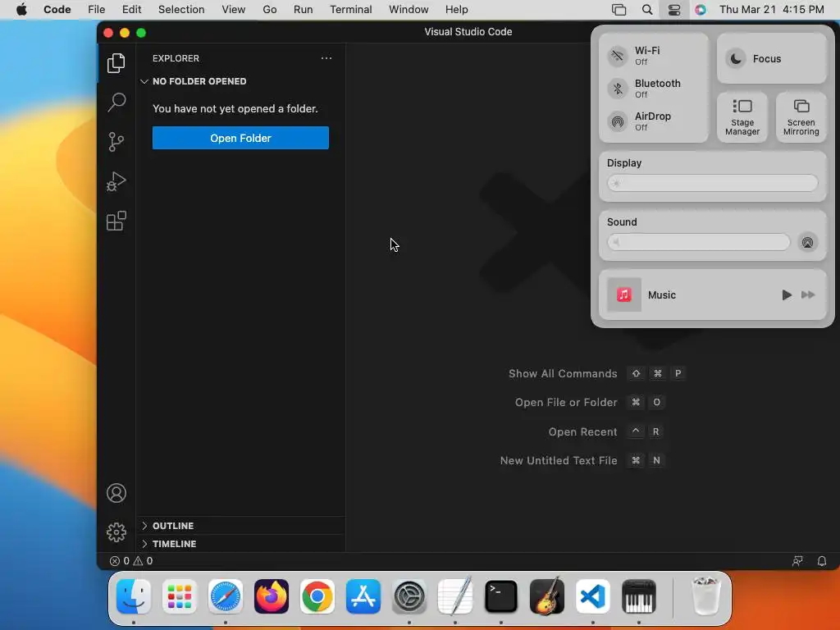
Task: Open the Music app artwork icon
Action: click(x=624, y=294)
